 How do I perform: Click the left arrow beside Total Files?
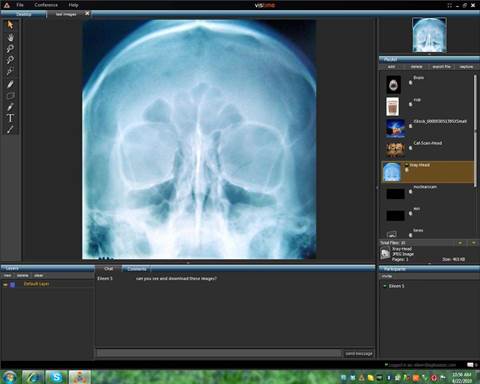coord(460,243)
